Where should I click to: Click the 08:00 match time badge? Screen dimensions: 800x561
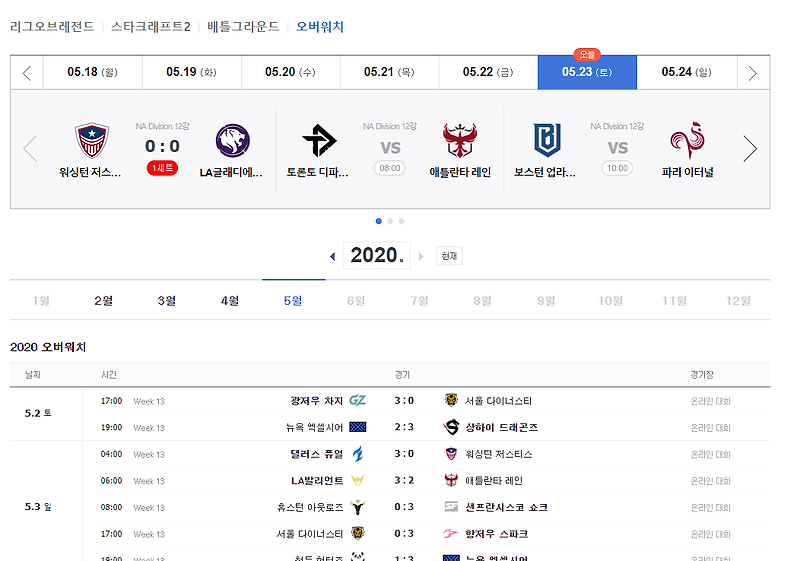point(390,168)
